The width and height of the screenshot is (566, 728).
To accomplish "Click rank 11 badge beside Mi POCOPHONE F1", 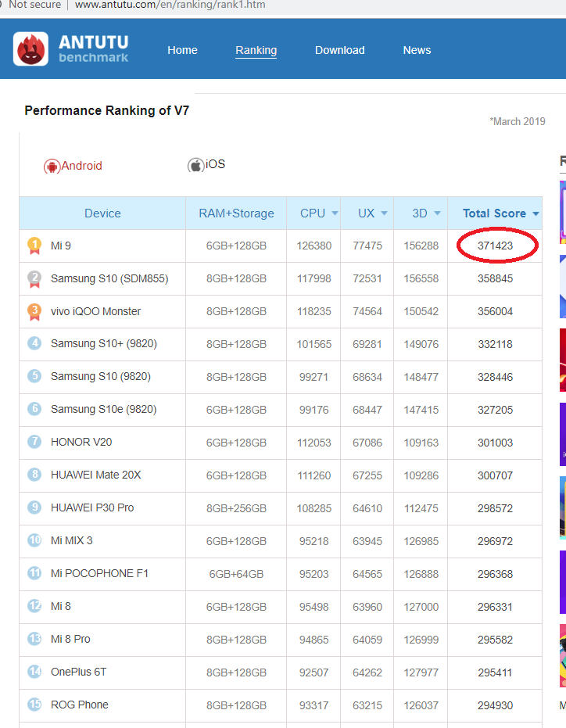I will (x=34, y=573).
